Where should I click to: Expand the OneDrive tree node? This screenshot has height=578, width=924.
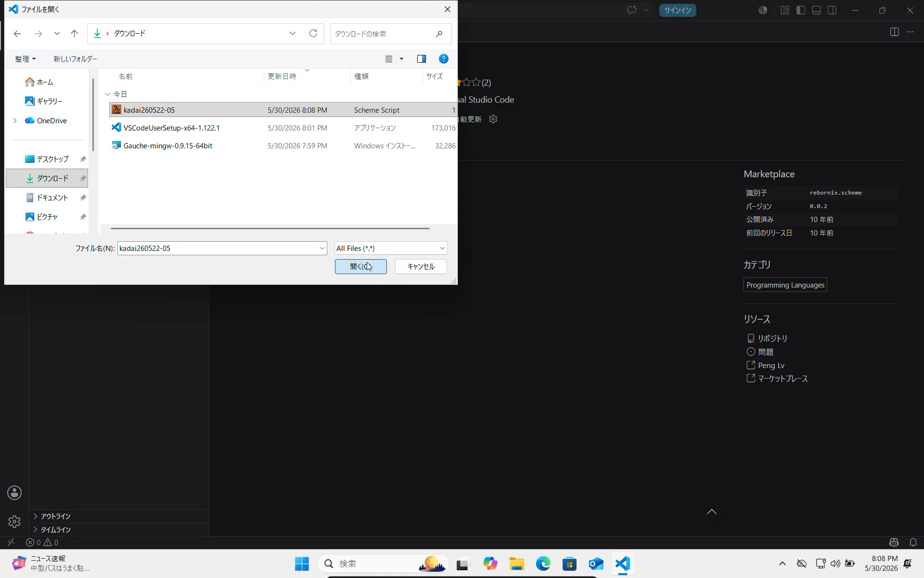point(15,120)
